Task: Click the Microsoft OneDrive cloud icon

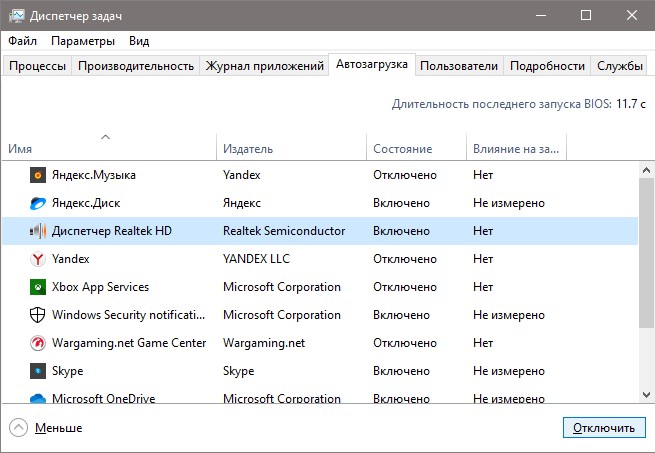Action: coord(38,398)
